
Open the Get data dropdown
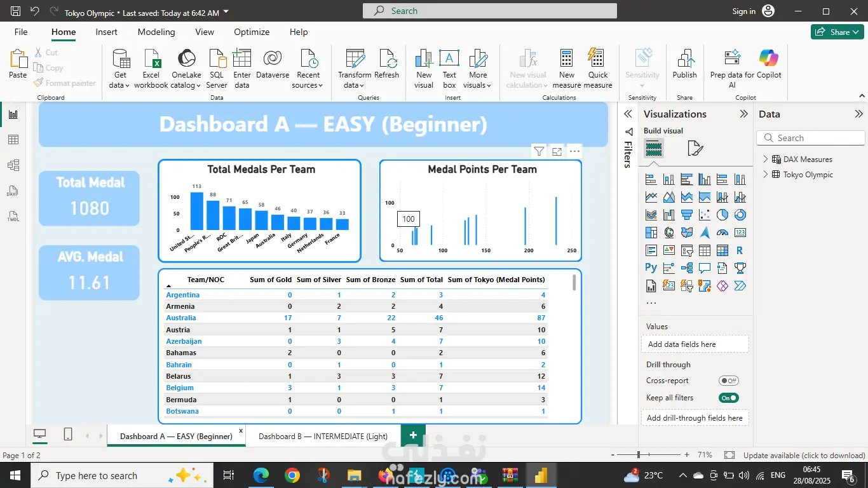coord(120,69)
